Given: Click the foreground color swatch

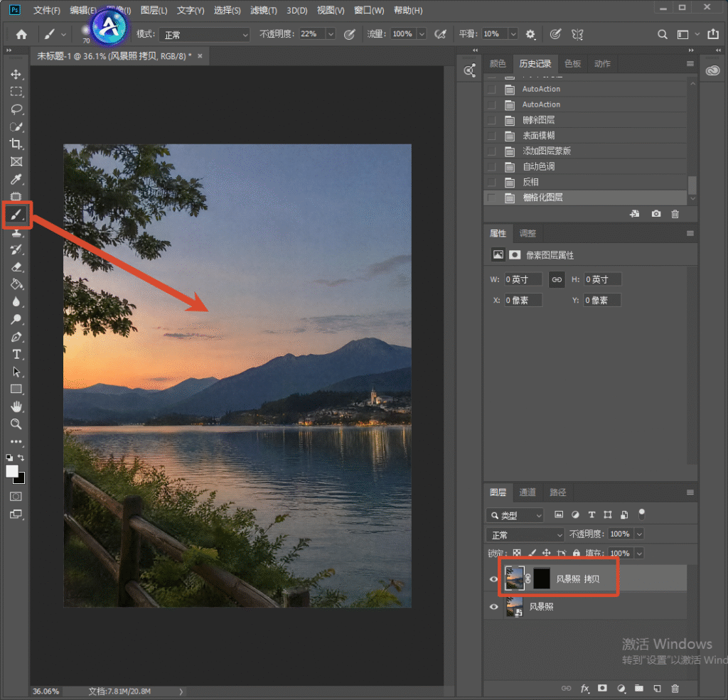Looking at the screenshot, I should (12, 470).
